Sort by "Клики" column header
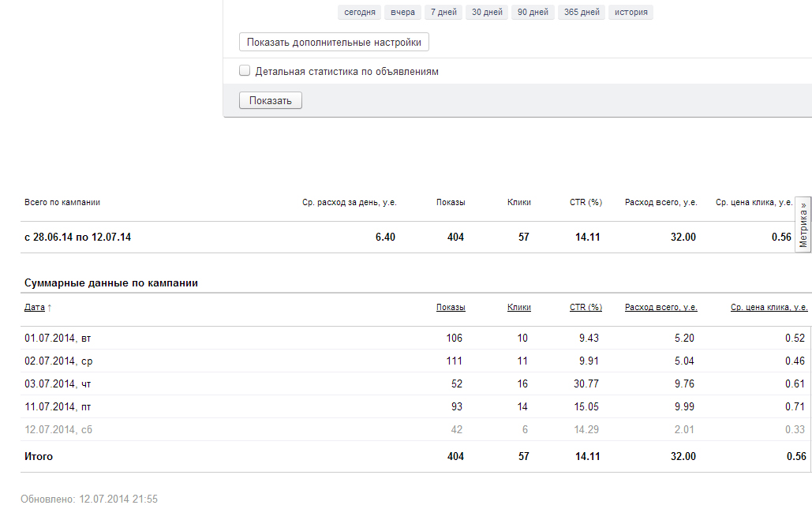The image size is (812, 520). tap(518, 308)
